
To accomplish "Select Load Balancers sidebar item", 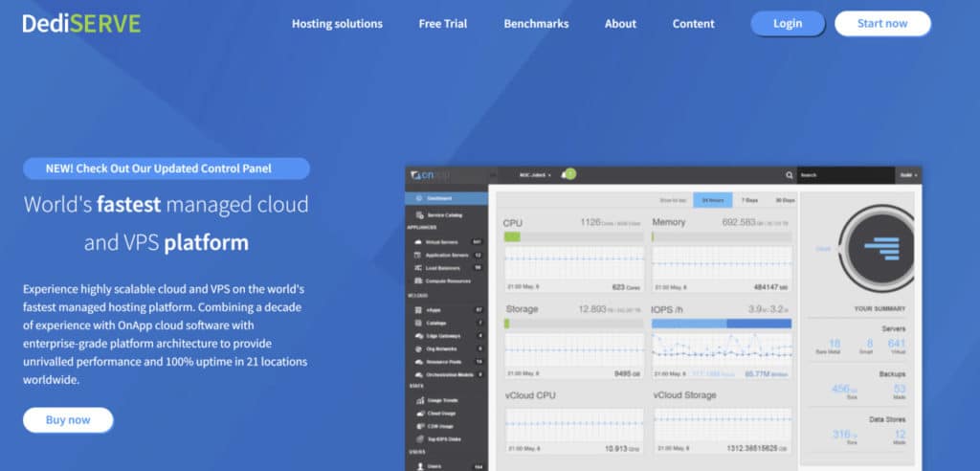I will point(441,268).
